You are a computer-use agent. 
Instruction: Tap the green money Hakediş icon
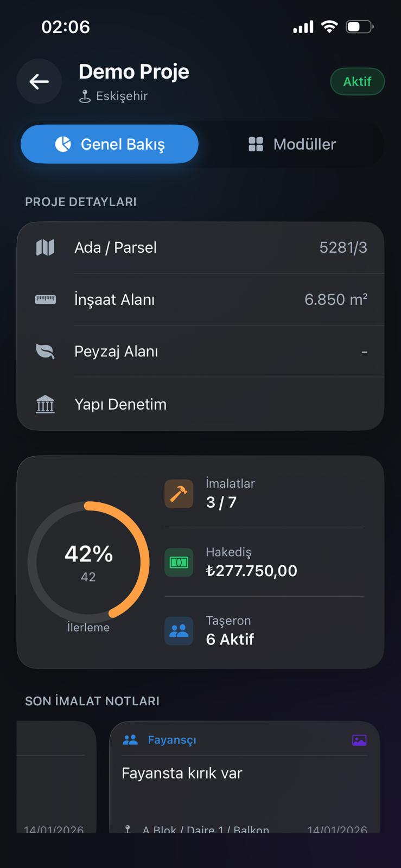[x=179, y=562]
